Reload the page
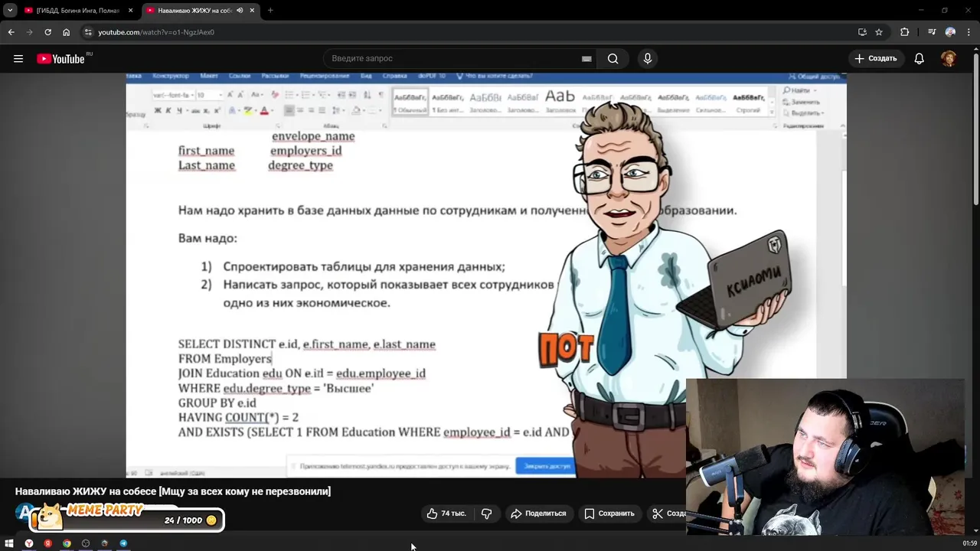Screen dimensions: 980x551 click(x=47, y=32)
